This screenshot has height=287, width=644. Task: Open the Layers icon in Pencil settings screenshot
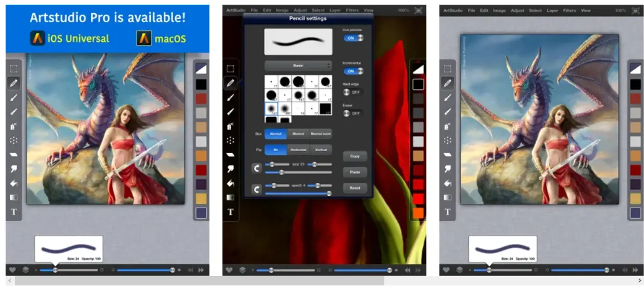pos(242,270)
